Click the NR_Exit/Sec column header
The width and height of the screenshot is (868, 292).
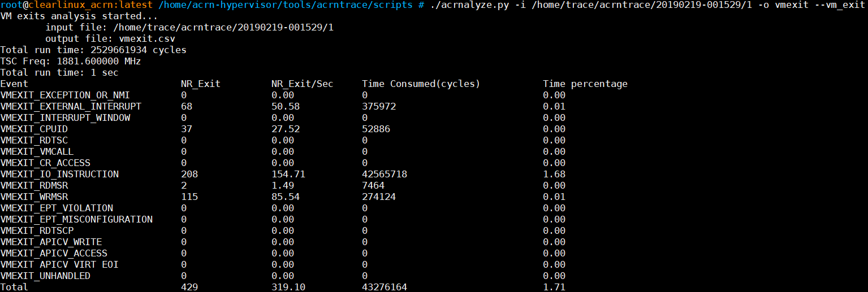[x=302, y=84]
